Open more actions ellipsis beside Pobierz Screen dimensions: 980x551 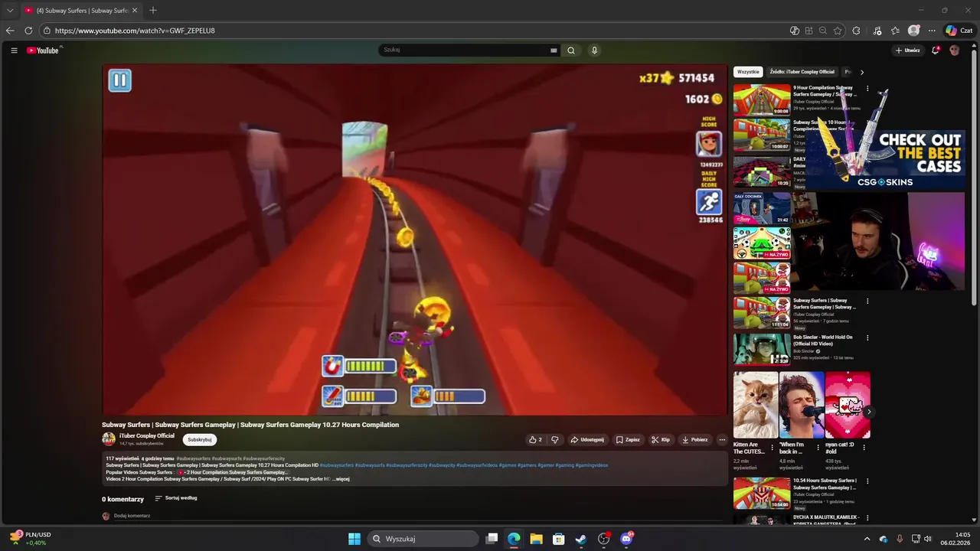[x=721, y=440]
